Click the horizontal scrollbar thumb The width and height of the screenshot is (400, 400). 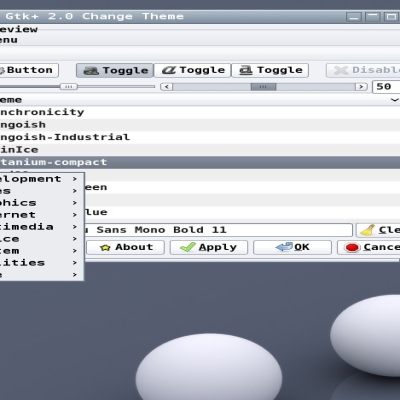(263, 87)
